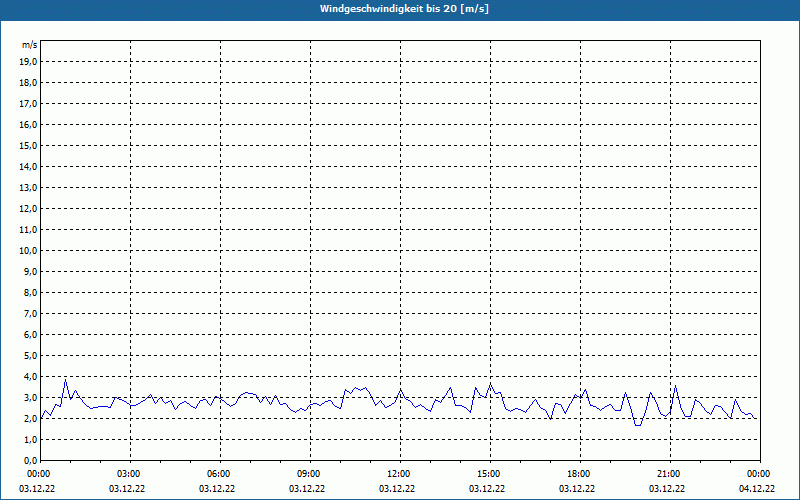The height and width of the screenshot is (500, 800).
Task: Select the '03.12.22' date below 18:00
Action: point(577,489)
